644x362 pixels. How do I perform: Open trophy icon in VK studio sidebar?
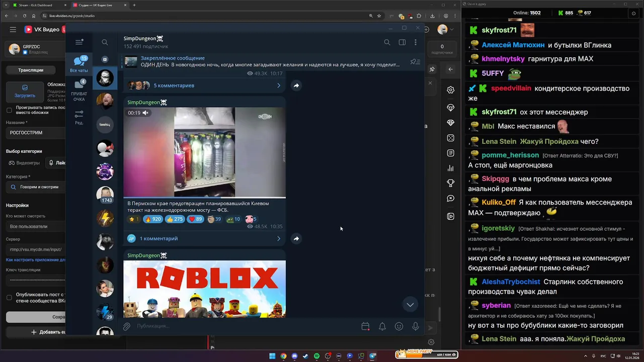(450, 183)
